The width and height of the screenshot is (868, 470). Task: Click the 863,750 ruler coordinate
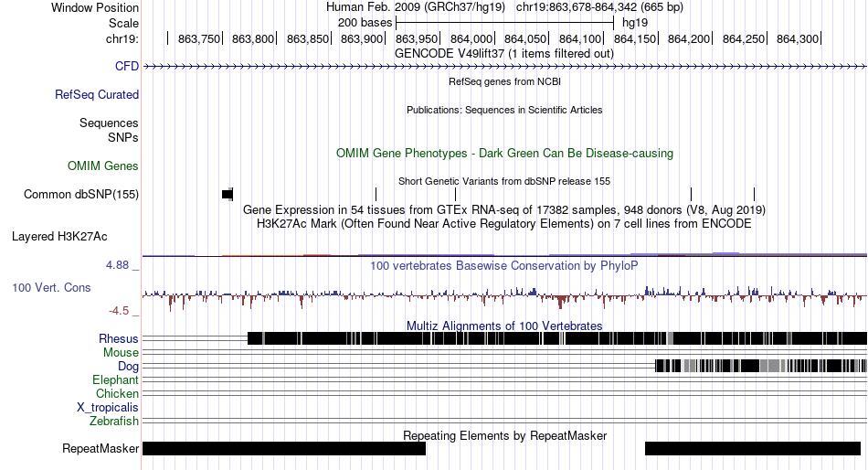[199, 38]
